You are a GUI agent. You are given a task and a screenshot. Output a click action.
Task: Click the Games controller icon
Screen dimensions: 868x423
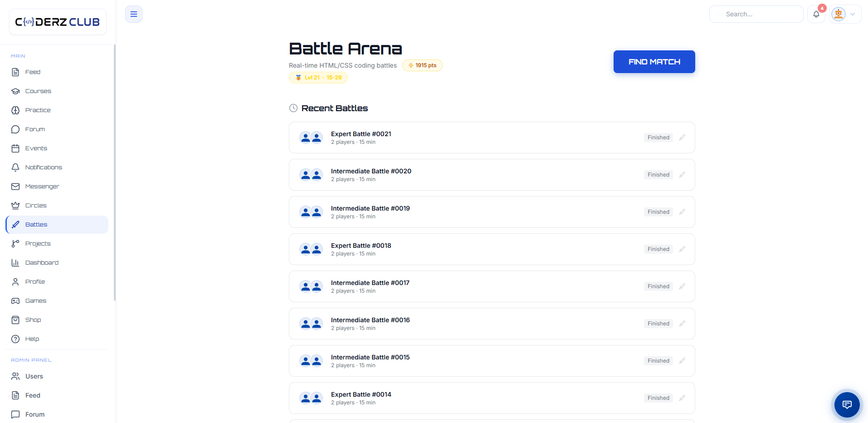(x=15, y=301)
